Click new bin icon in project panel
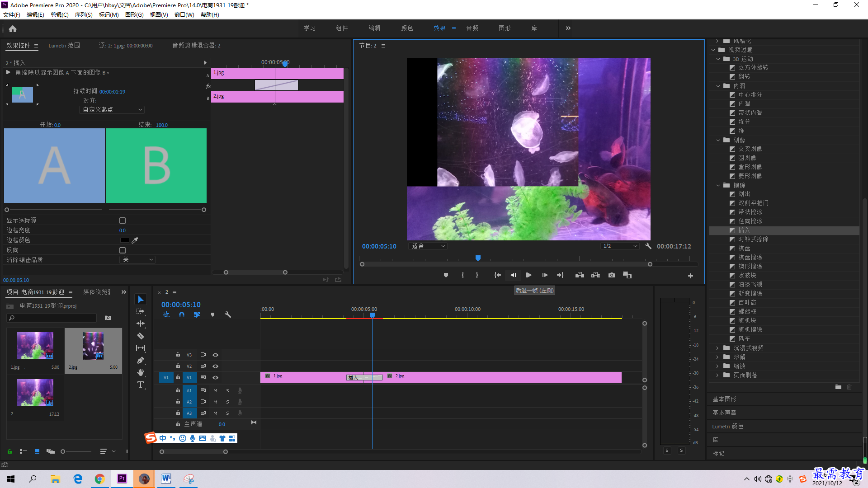Viewport: 868px width, 488px height. (108, 318)
